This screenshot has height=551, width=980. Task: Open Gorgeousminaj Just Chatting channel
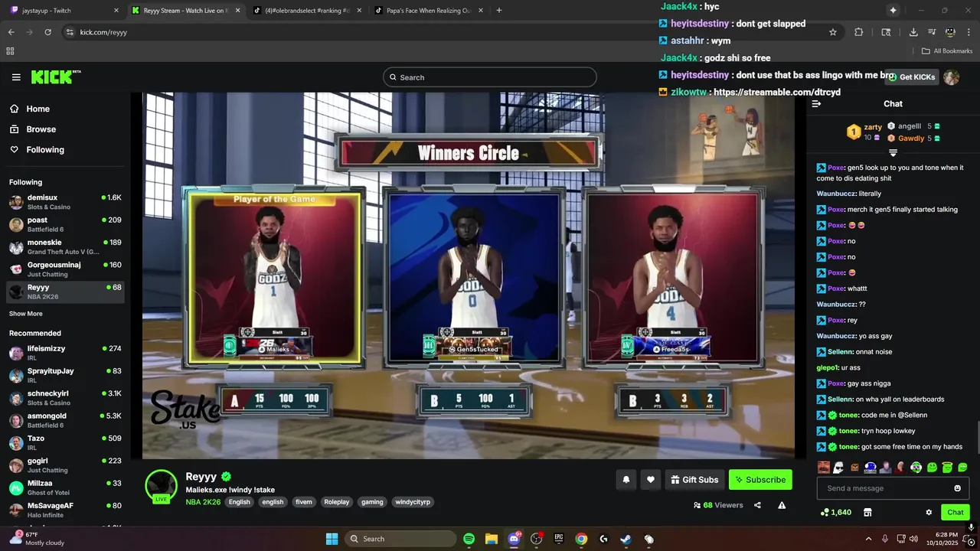coord(65,269)
